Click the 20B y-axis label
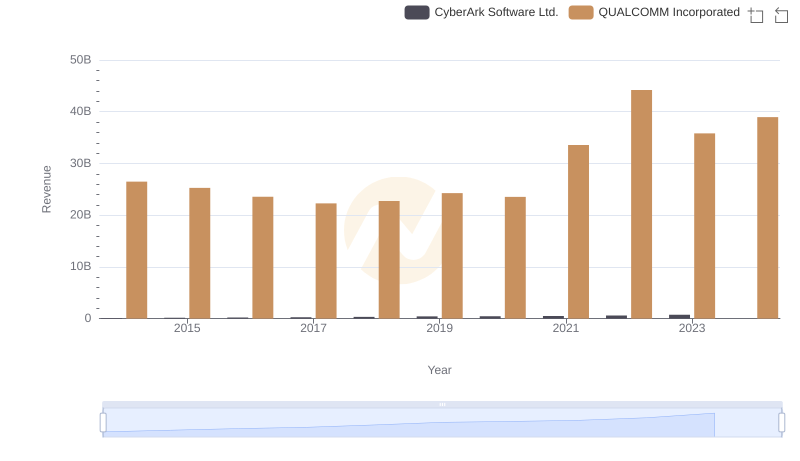The image size is (800, 461). pyautogui.click(x=81, y=215)
